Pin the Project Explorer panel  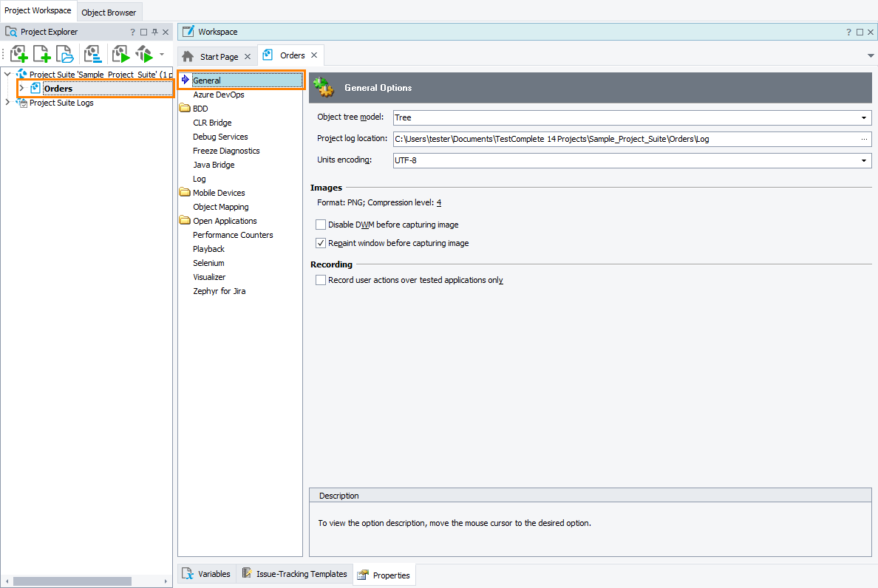(154, 33)
